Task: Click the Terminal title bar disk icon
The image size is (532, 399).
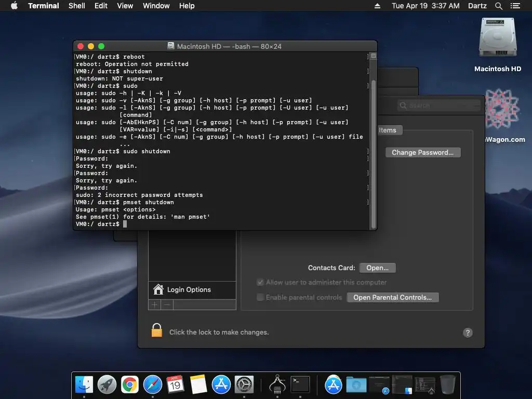Action: (171, 46)
